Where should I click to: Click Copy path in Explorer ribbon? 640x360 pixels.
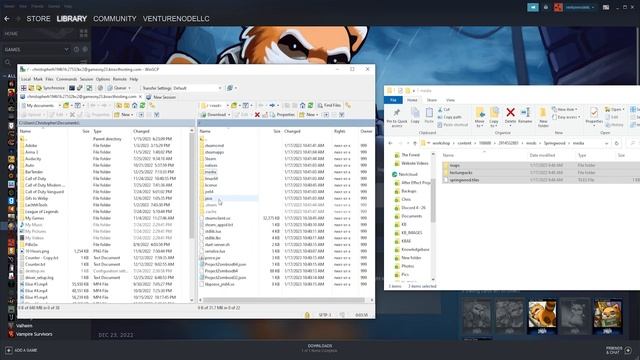tap(450, 117)
